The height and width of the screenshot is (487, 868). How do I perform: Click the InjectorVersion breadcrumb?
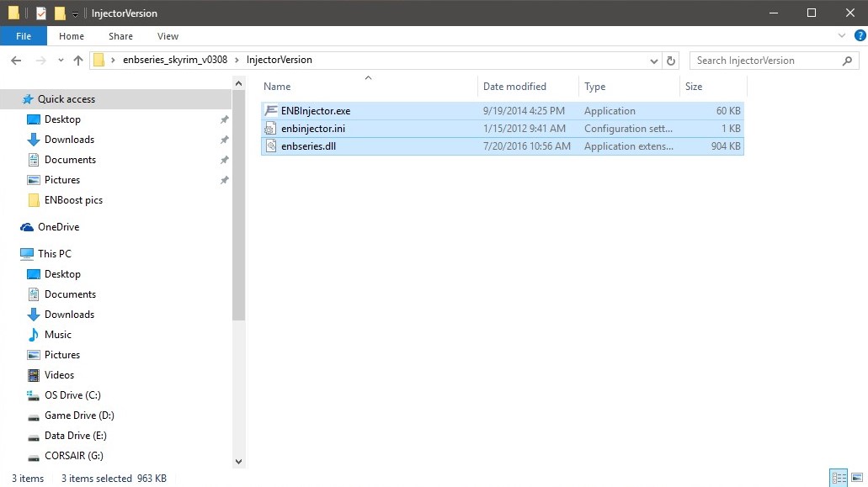pos(279,60)
